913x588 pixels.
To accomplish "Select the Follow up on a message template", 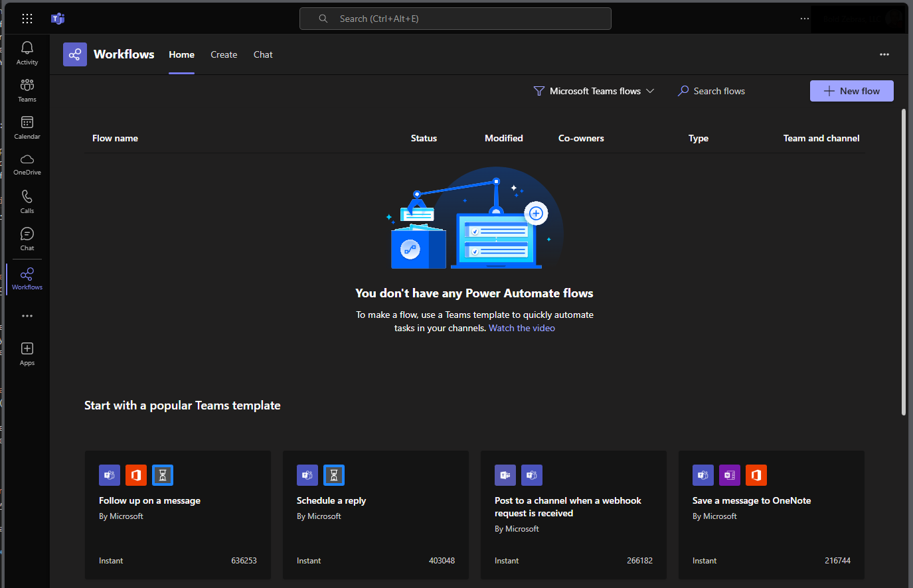I will 177,515.
